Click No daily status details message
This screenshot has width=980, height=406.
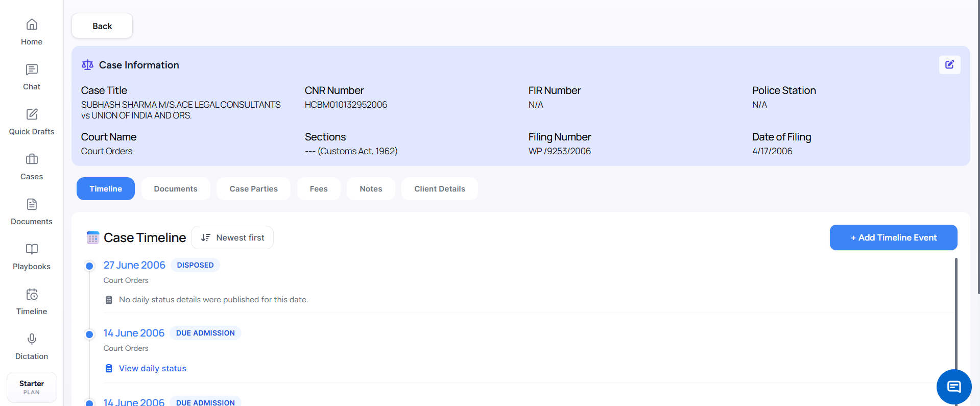(213, 300)
